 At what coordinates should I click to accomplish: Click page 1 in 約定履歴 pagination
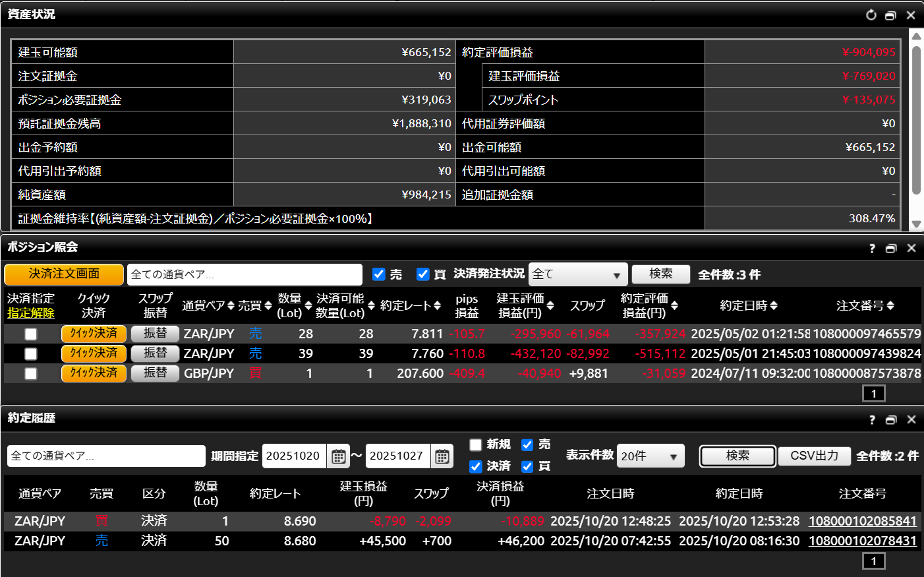pos(873,561)
